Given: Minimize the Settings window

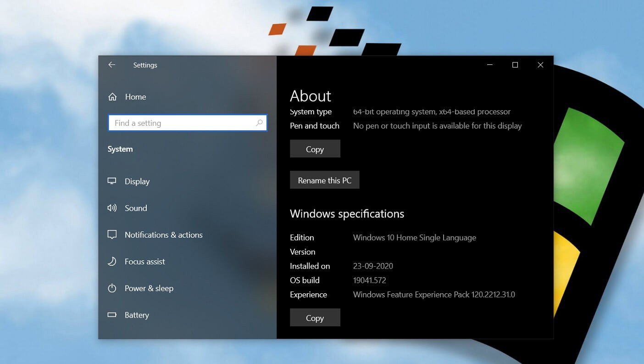Looking at the screenshot, I should [490, 65].
